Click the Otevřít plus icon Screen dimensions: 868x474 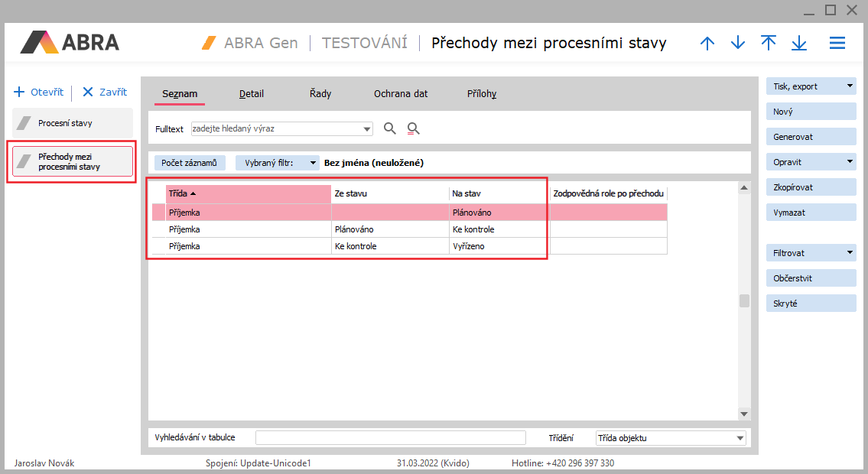(x=20, y=92)
